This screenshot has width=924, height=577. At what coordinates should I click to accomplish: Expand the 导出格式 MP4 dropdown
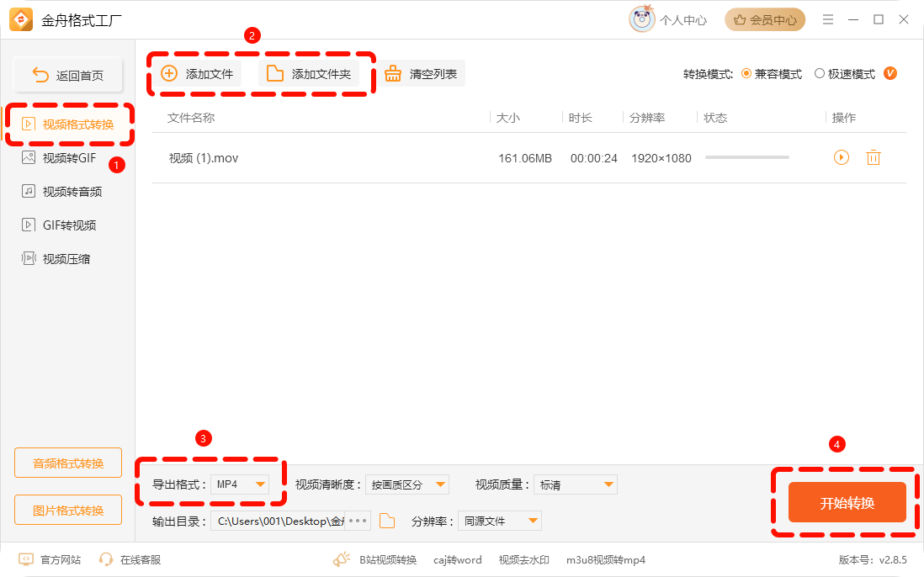pos(239,484)
